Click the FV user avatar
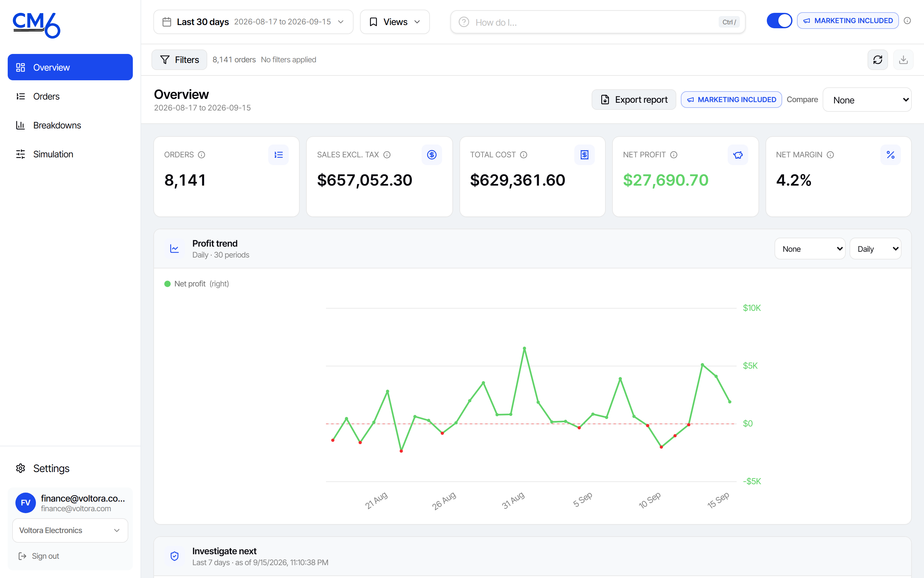The height and width of the screenshot is (578, 924). [26, 503]
